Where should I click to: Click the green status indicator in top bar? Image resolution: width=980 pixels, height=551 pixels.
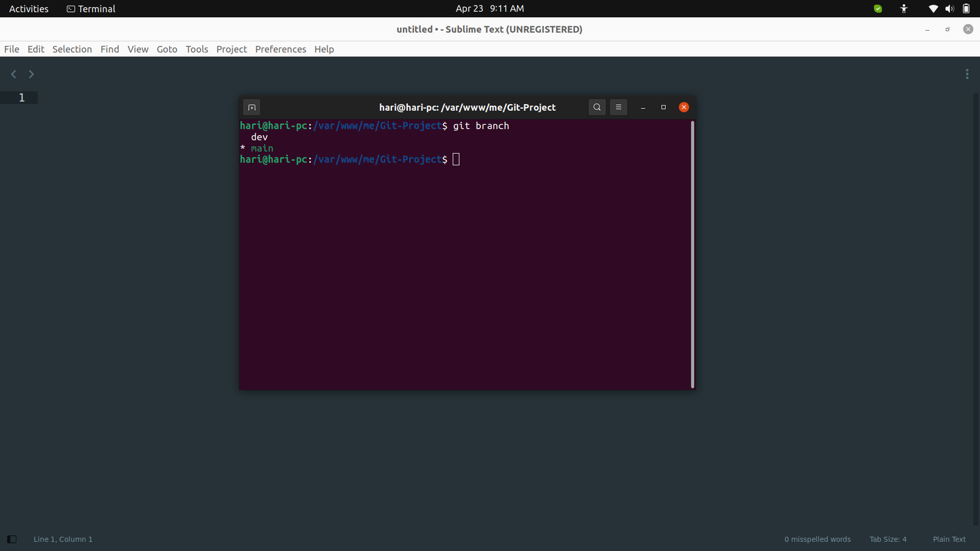pyautogui.click(x=878, y=9)
